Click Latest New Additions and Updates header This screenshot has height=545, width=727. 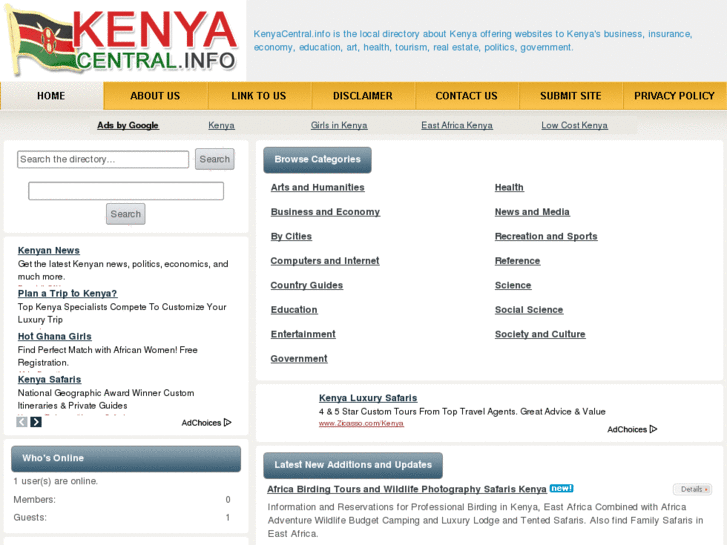pyautogui.click(x=353, y=465)
